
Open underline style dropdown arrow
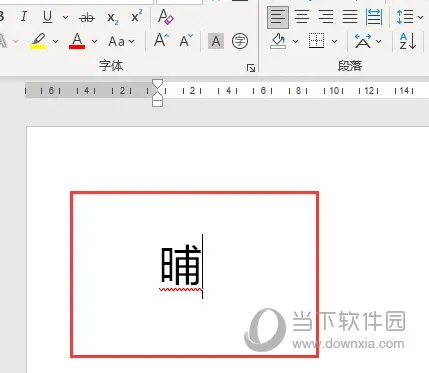[65, 17]
